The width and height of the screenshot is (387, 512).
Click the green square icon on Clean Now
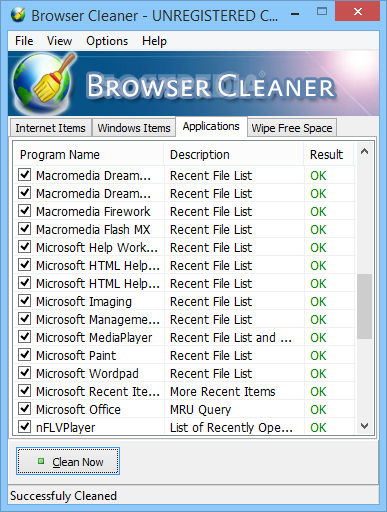(x=41, y=461)
